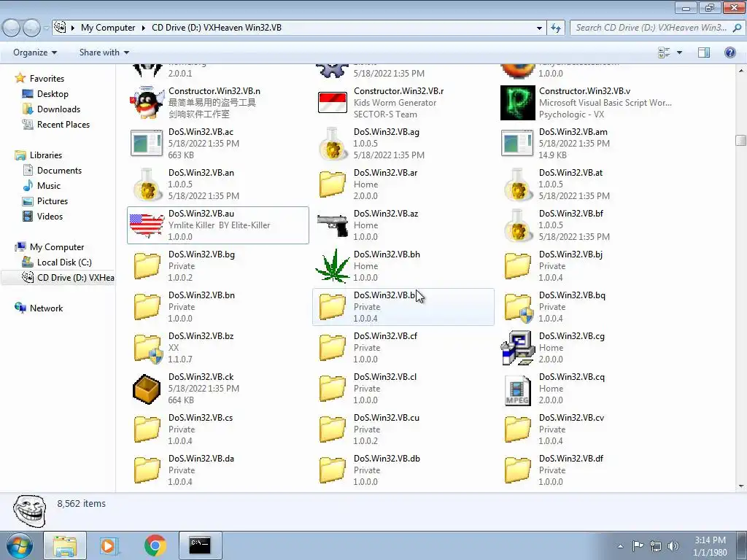Click the CD Drive (D:) breadcrumb segment

pos(217,28)
